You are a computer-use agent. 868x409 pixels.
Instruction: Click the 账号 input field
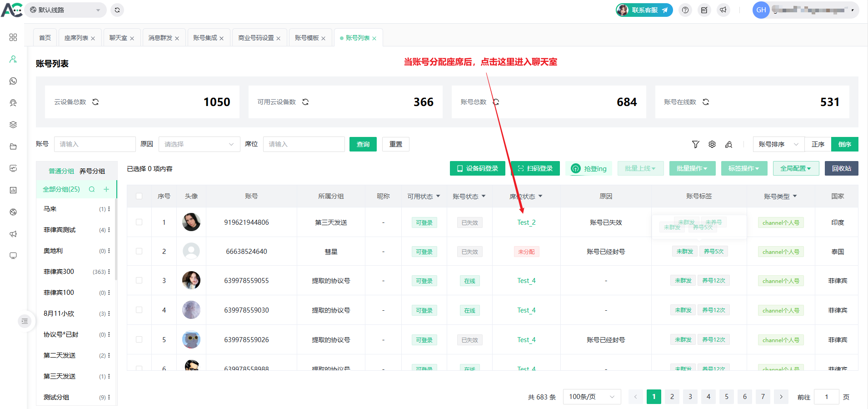pos(95,144)
